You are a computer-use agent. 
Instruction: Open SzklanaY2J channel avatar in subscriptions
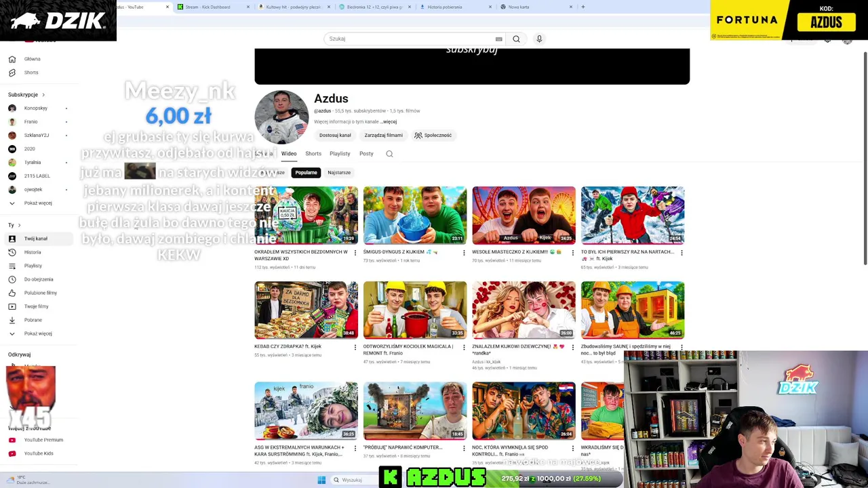(12, 136)
